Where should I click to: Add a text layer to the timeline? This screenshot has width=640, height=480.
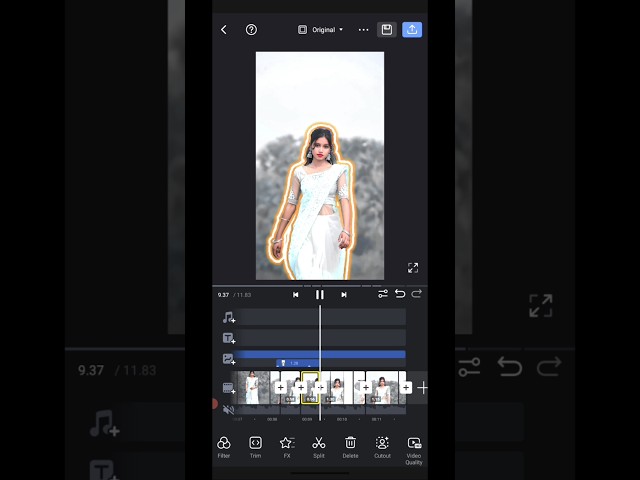[229, 338]
